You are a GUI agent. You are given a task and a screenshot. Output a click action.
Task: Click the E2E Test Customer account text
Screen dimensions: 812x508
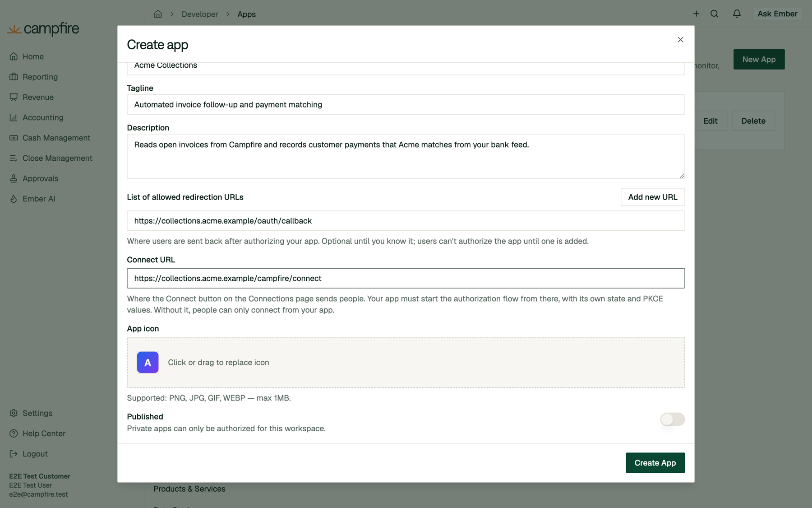tap(40, 476)
